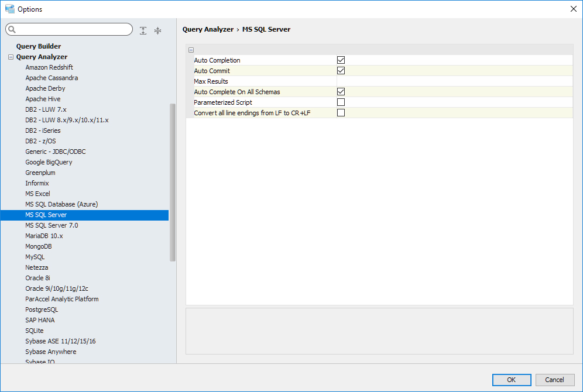Click the Cancel button
The image size is (583, 392).
point(554,380)
